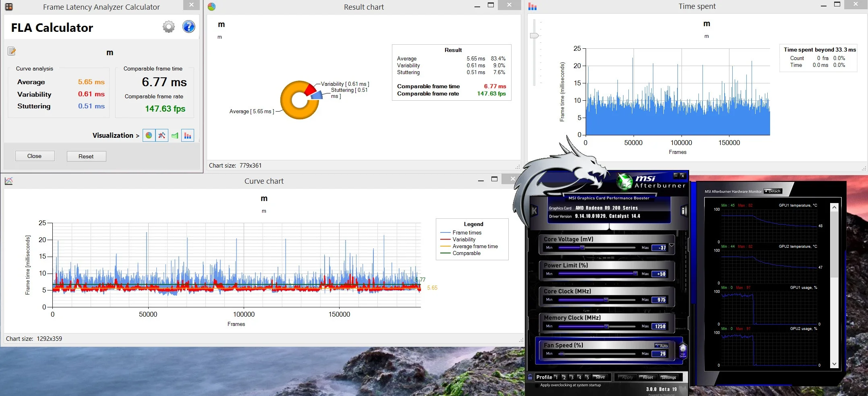
Task: Adjust the Fan Speed slider
Action: pyautogui.click(x=562, y=354)
